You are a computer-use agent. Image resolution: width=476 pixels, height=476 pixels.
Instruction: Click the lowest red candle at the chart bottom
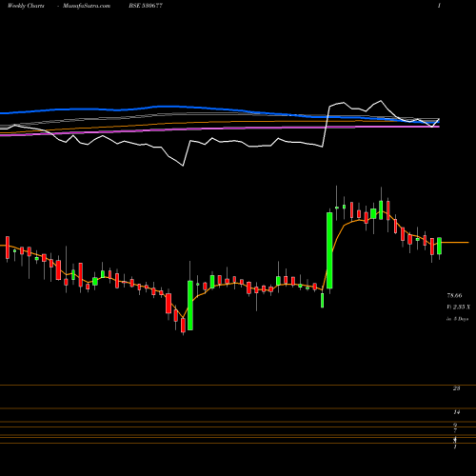point(183,326)
